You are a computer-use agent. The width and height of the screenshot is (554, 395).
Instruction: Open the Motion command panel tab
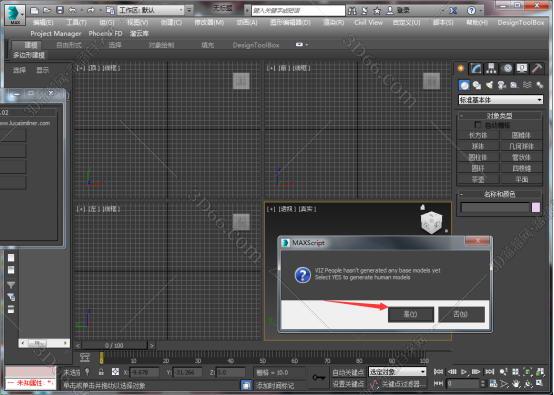coord(507,68)
